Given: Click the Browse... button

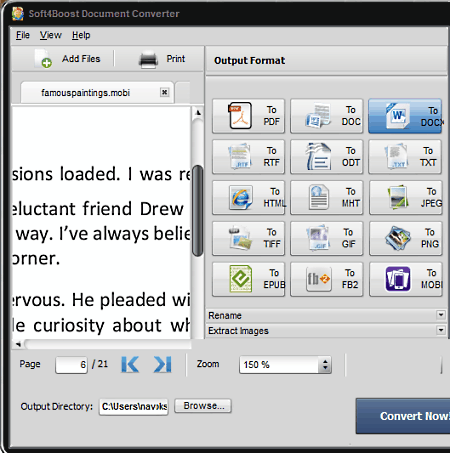Looking at the screenshot, I should [203, 406].
